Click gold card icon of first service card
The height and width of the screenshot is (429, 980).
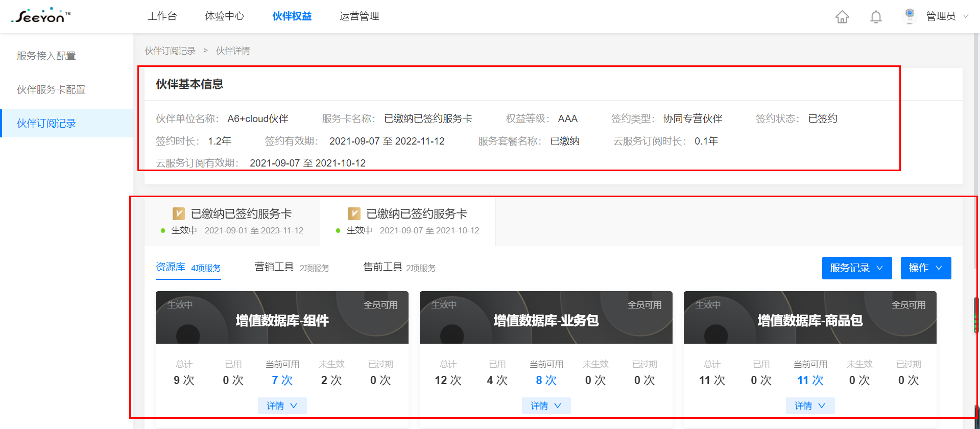179,213
